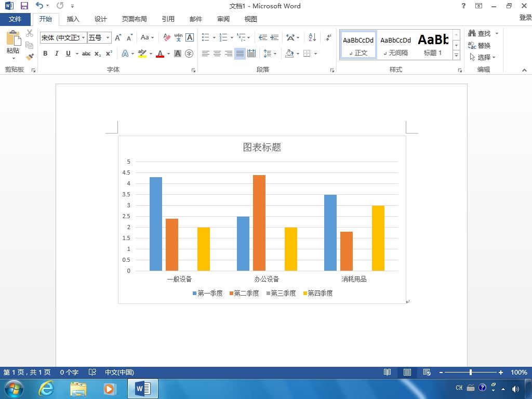Image resolution: width=532 pixels, height=399 pixels.
Task: Toggle bold formatting
Action: point(45,54)
